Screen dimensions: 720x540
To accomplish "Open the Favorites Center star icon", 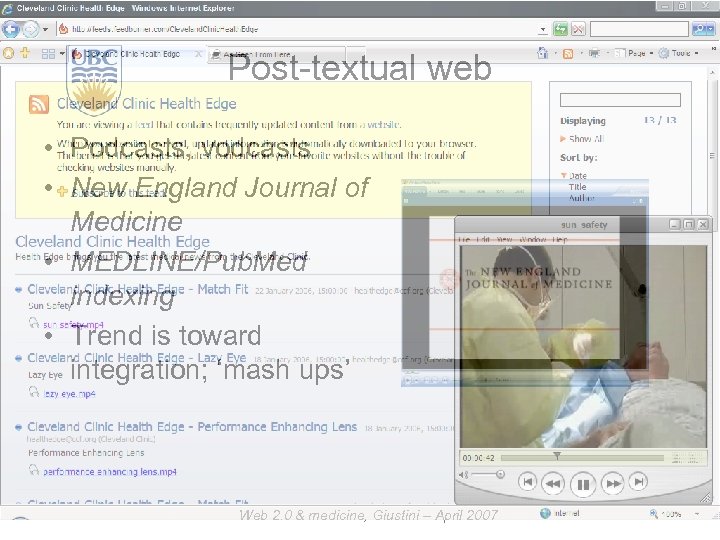I will pos(8,53).
